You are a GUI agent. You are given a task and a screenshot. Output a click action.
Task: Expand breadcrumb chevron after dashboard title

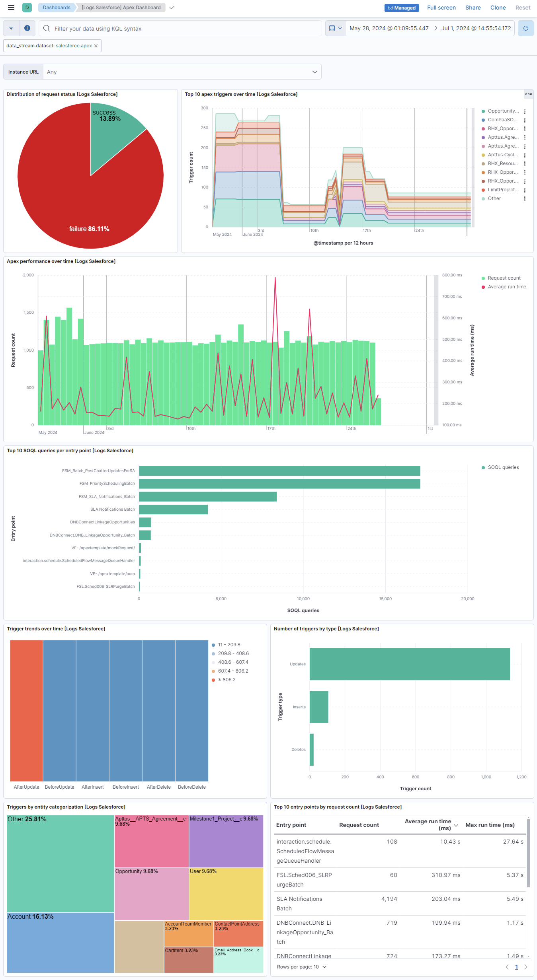point(172,8)
